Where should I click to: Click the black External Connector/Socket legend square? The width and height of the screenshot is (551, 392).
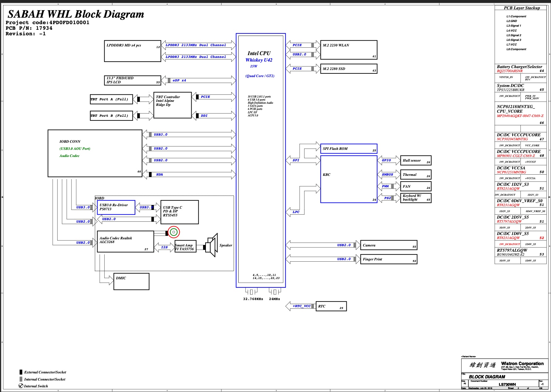tap(21, 372)
